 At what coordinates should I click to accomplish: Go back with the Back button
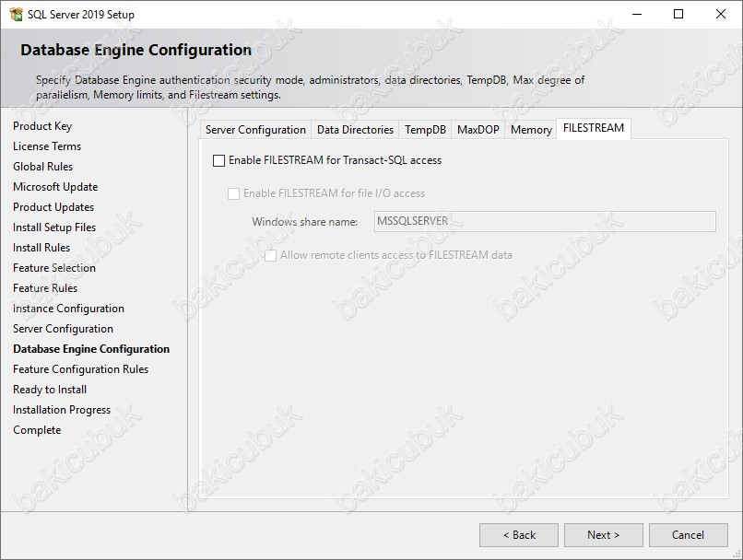click(x=519, y=535)
